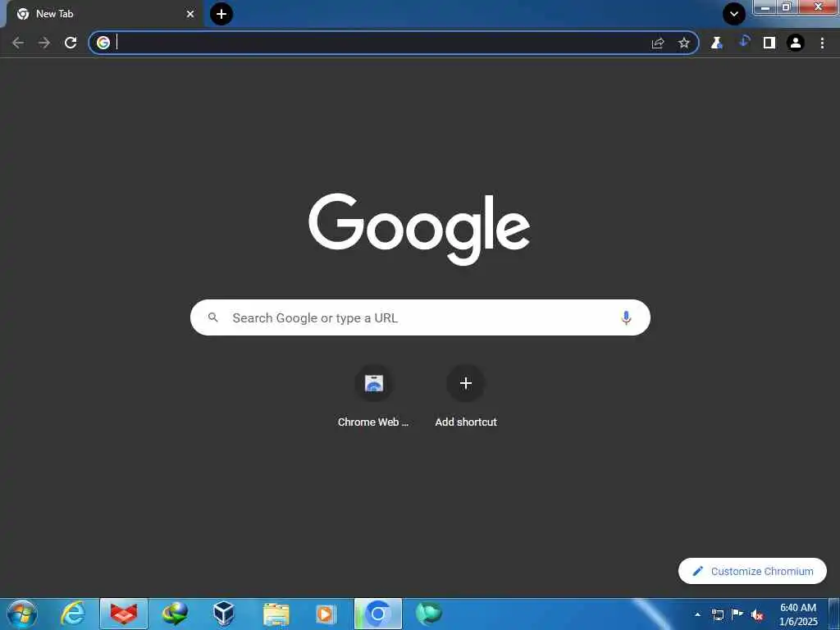Click the Google icon in address bar

click(x=103, y=43)
